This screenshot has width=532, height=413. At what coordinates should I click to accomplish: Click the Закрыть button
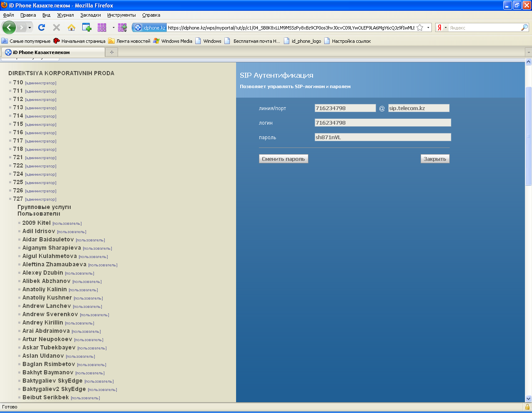coord(435,159)
